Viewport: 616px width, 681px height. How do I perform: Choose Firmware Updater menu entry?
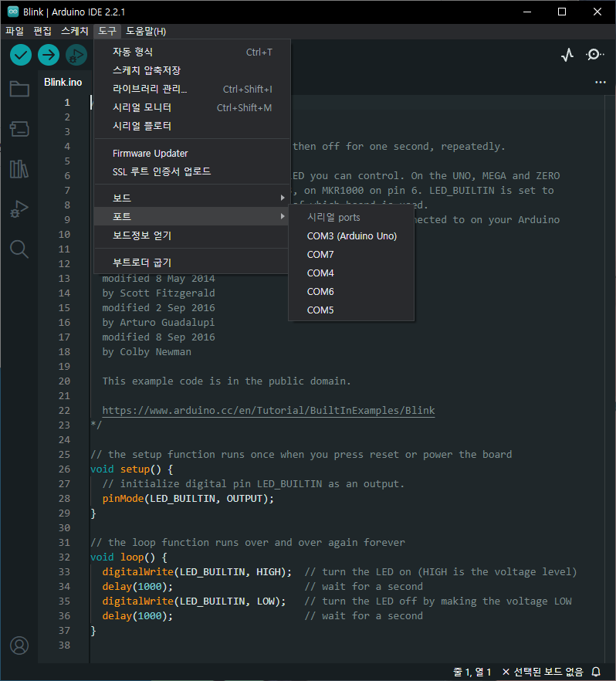192,154
